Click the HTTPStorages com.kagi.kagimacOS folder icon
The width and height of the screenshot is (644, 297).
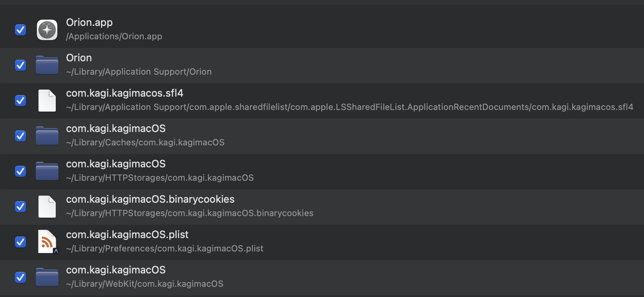tap(47, 171)
